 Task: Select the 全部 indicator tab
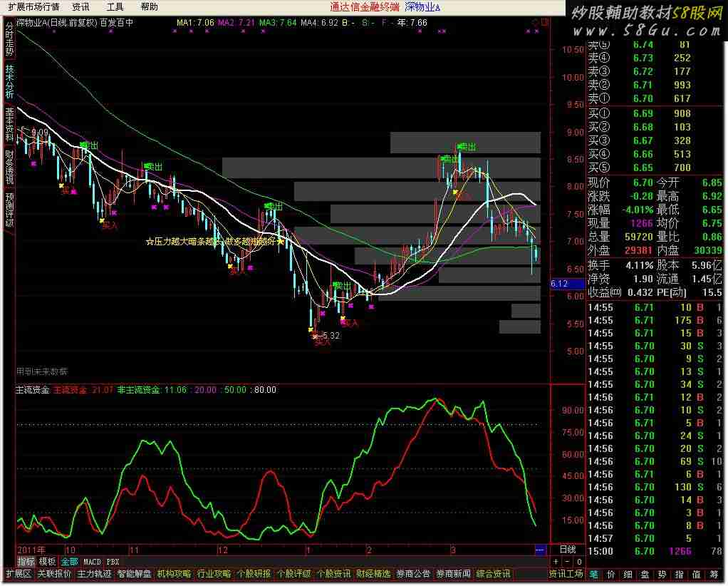pos(69,561)
